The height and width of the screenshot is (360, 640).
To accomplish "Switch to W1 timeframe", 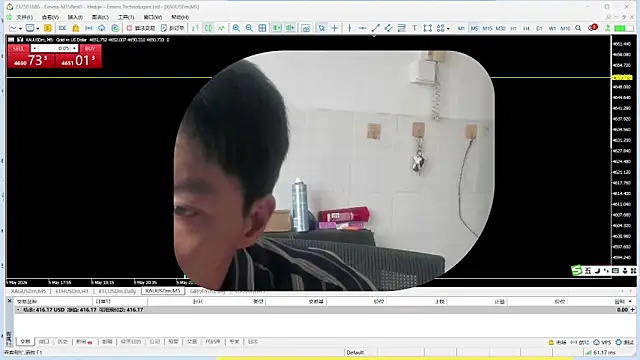I will [x=552, y=29].
